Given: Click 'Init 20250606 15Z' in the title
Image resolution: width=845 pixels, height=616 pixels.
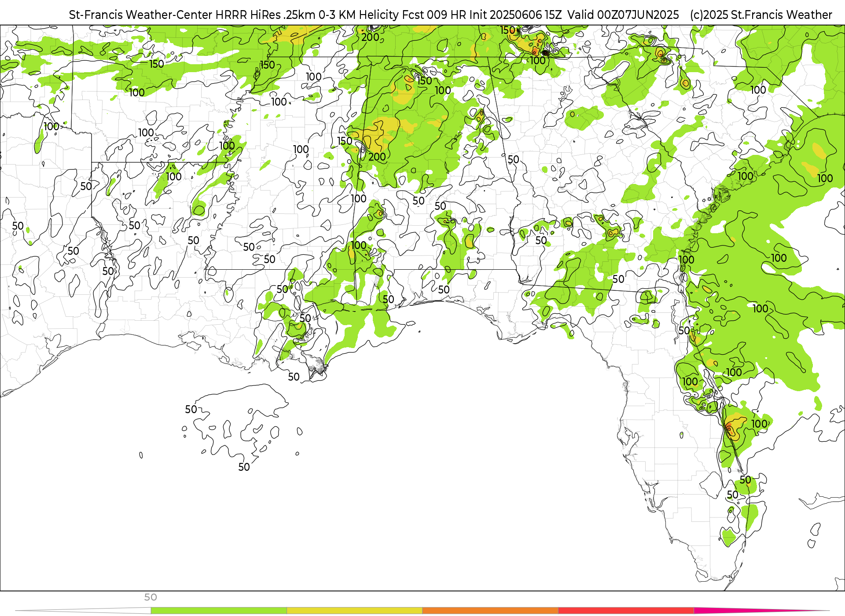Looking at the screenshot, I should tap(515, 15).
